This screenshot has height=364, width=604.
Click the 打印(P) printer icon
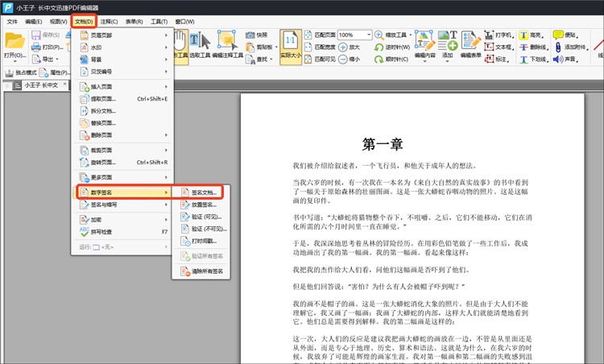point(35,47)
